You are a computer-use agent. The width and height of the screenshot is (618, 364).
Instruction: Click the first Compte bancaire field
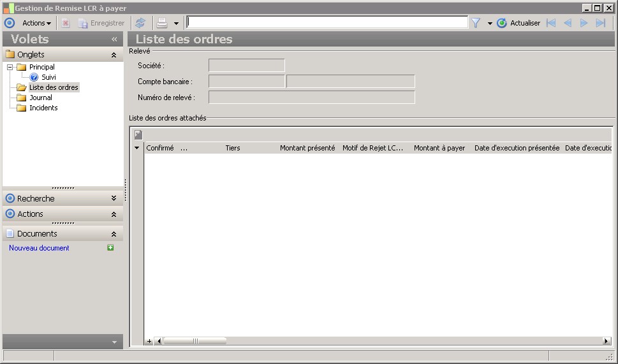(x=246, y=81)
